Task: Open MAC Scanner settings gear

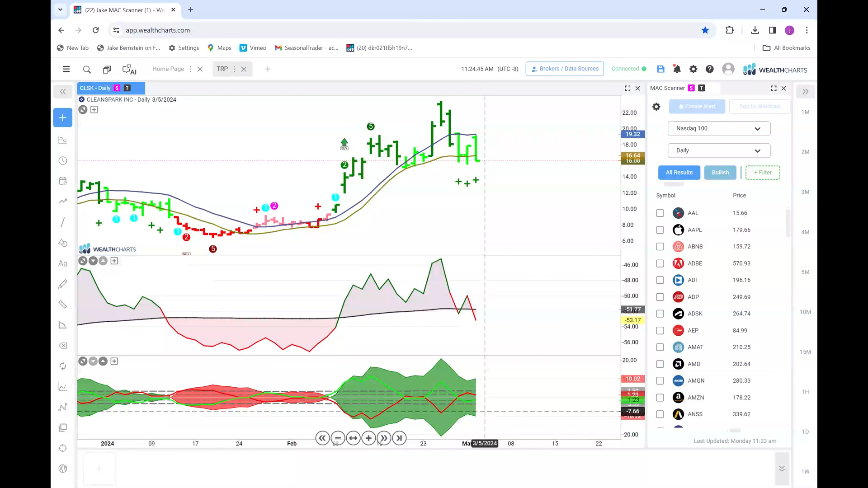Action: (x=656, y=107)
